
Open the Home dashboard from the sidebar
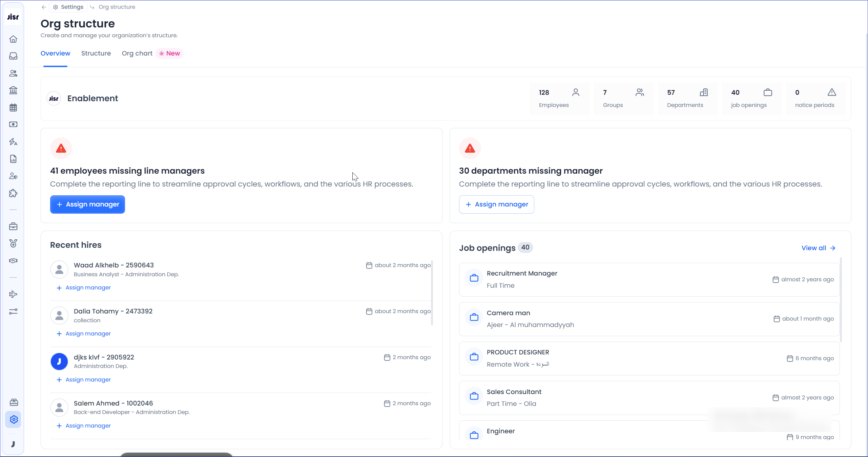13,39
